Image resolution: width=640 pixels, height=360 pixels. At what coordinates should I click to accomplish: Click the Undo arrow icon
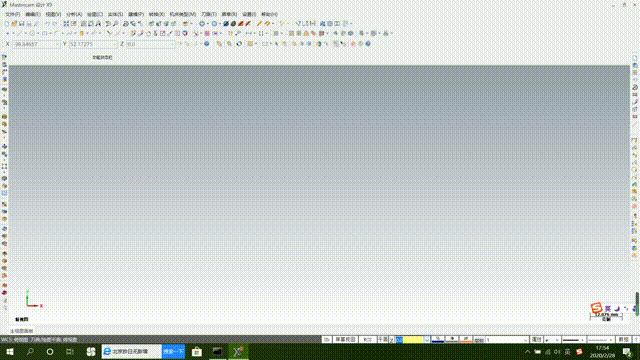pyautogui.click(x=47, y=24)
